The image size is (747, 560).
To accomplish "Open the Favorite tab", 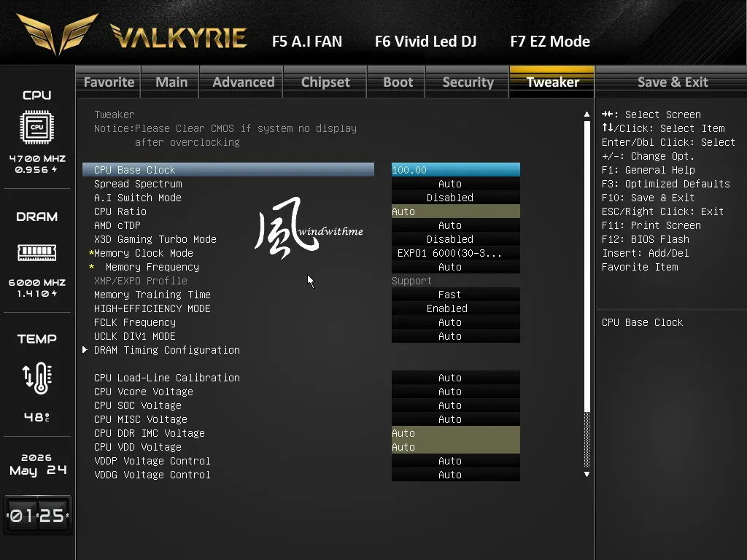I will [109, 82].
